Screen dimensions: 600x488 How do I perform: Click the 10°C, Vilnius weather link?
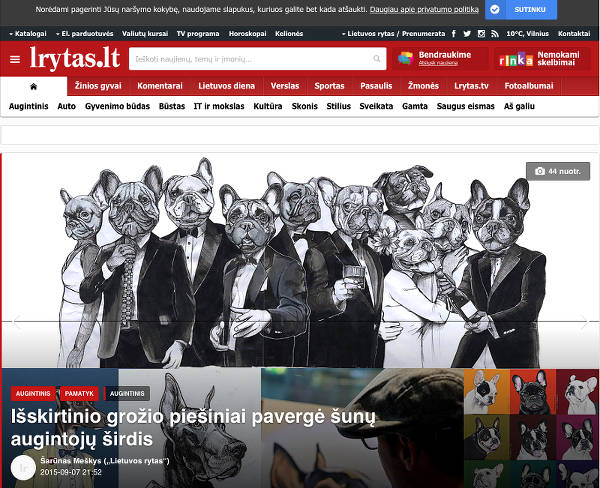[x=528, y=34]
